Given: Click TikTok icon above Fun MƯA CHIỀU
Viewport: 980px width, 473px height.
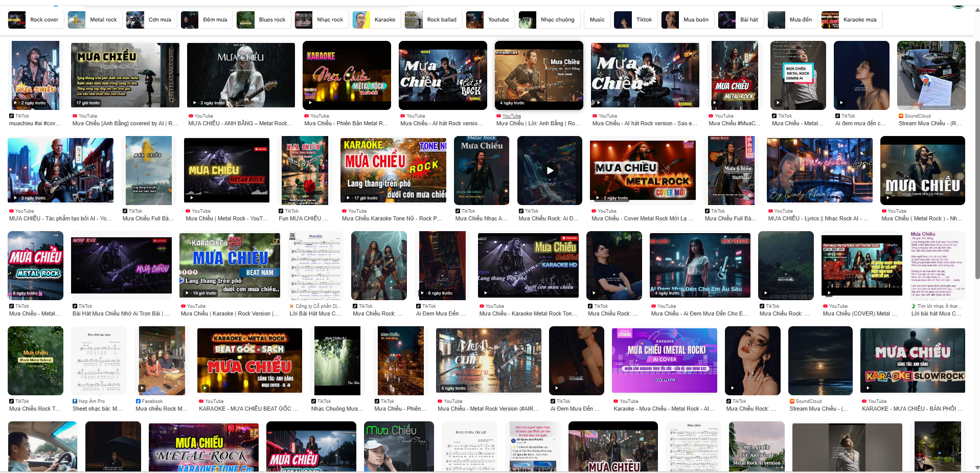Looking at the screenshot, I should [281, 211].
